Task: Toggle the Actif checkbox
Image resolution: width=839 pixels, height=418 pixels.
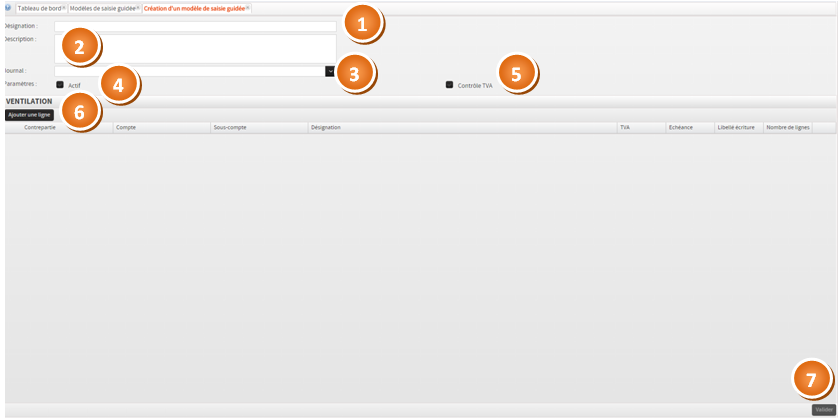Action: pos(60,85)
